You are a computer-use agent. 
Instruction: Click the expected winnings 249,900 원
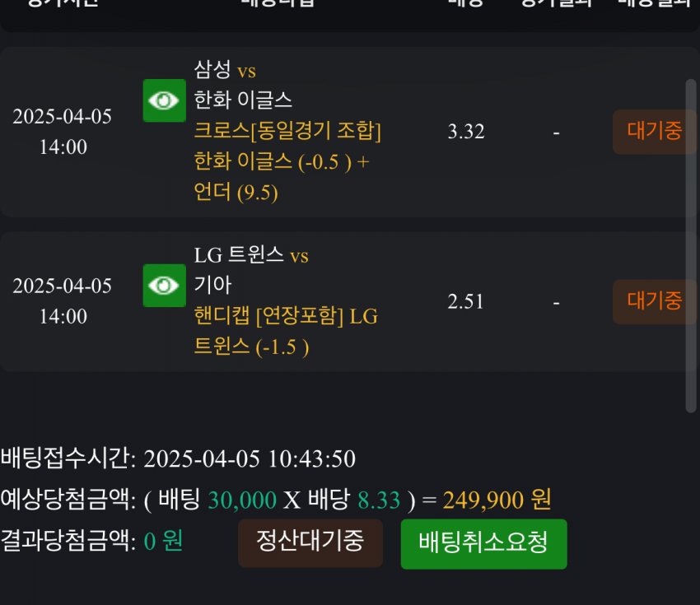click(x=497, y=500)
